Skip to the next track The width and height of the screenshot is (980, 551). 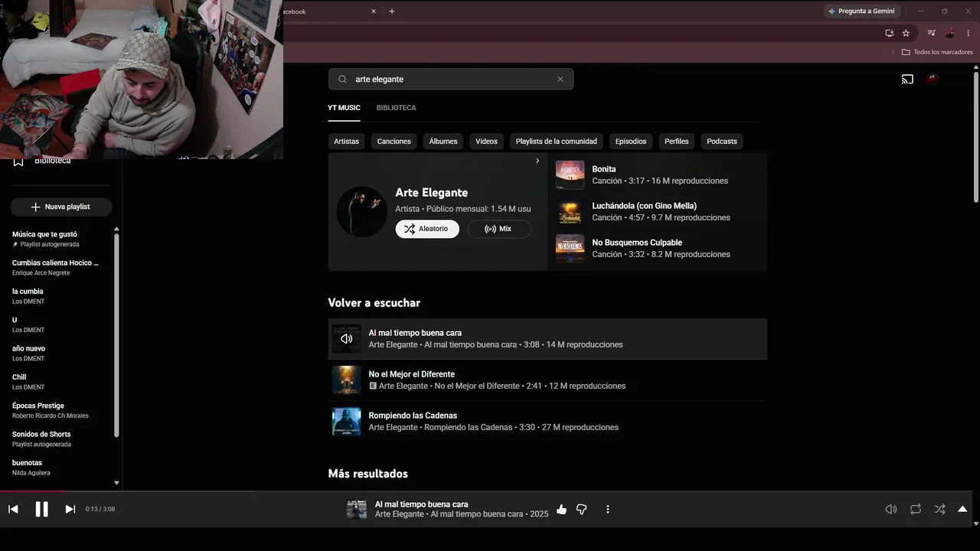pos(70,509)
